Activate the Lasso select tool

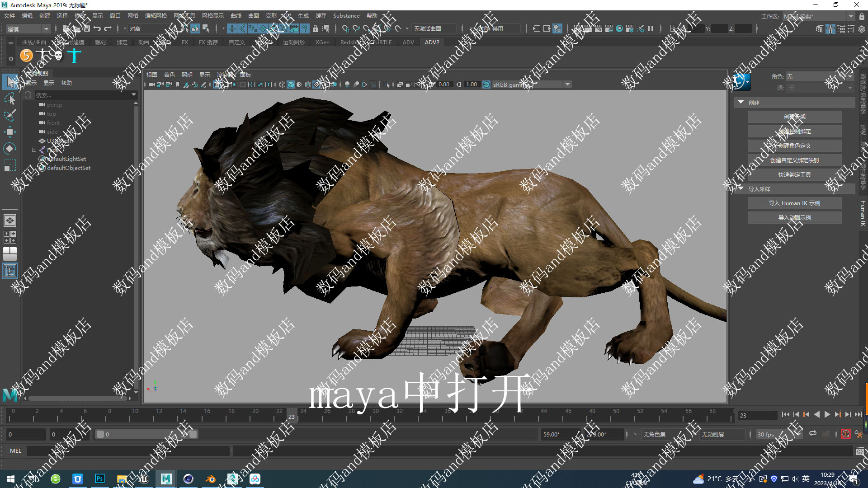tap(9, 99)
